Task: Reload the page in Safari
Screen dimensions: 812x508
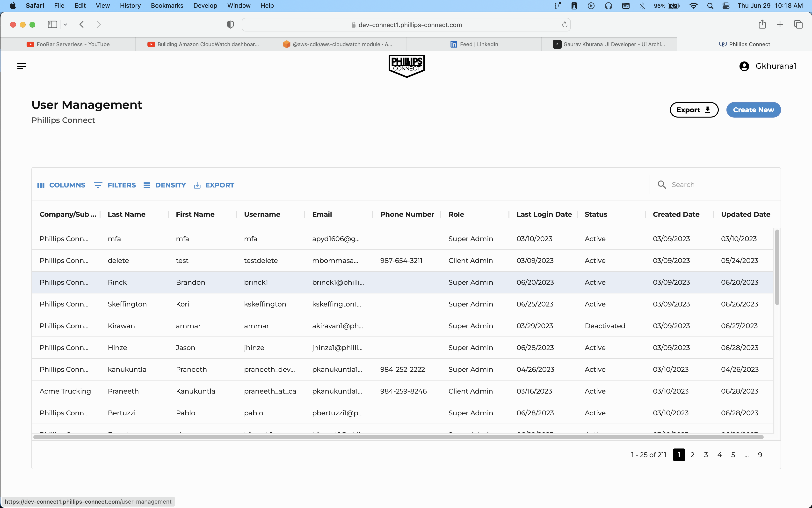Action: pos(564,24)
